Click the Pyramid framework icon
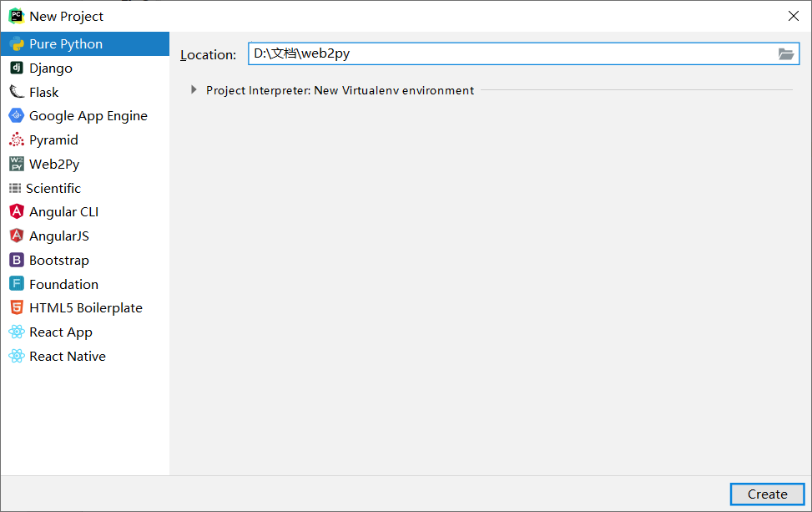 [17, 140]
